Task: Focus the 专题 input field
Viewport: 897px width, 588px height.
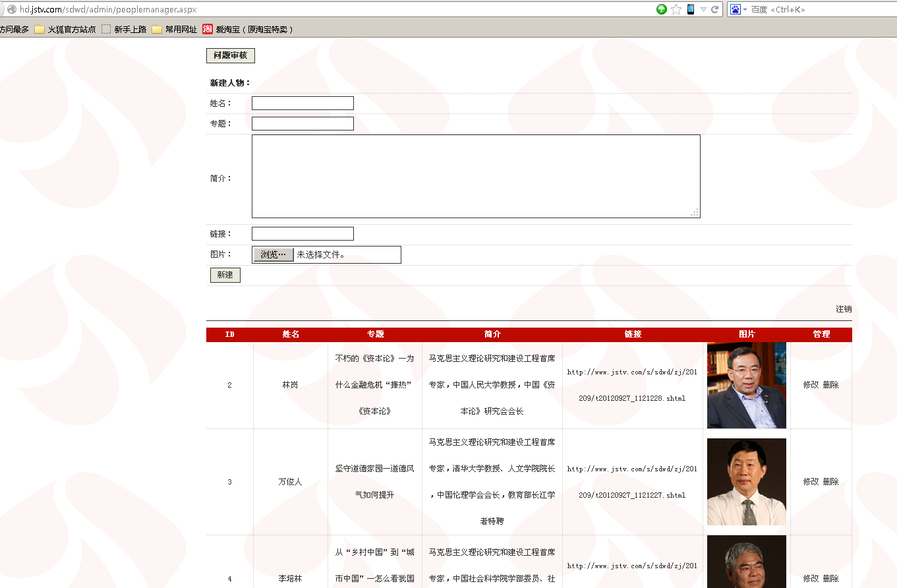Action: coord(303,123)
